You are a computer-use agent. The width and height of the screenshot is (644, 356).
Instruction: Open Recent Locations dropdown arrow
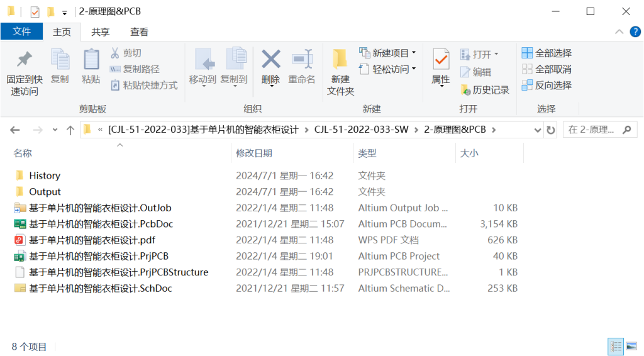point(55,130)
